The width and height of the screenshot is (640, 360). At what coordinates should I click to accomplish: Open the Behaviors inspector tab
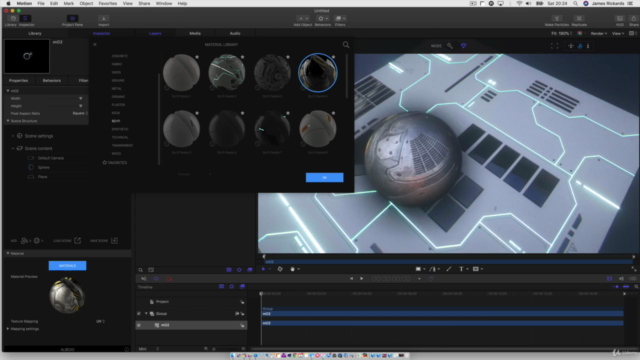click(52, 80)
